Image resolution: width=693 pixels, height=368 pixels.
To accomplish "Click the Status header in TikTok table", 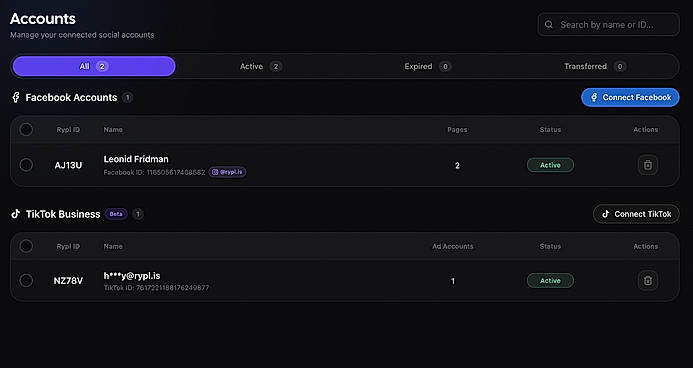I will point(550,246).
